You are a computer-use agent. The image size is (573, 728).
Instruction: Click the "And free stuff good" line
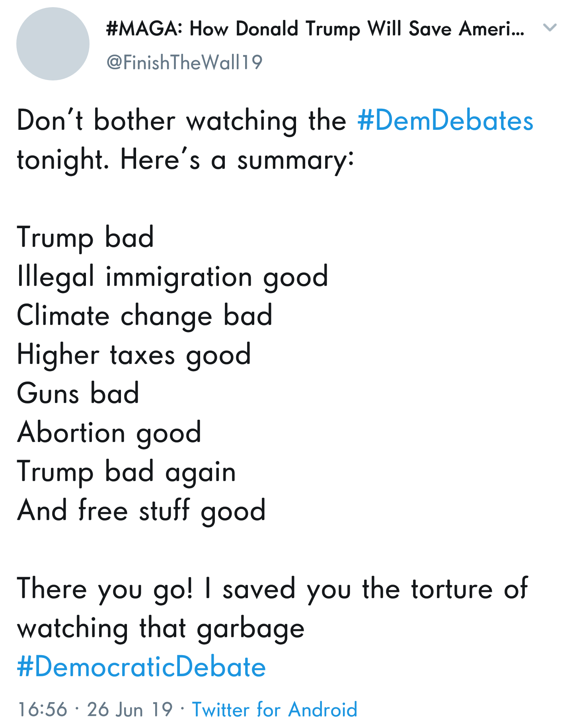click(x=141, y=511)
